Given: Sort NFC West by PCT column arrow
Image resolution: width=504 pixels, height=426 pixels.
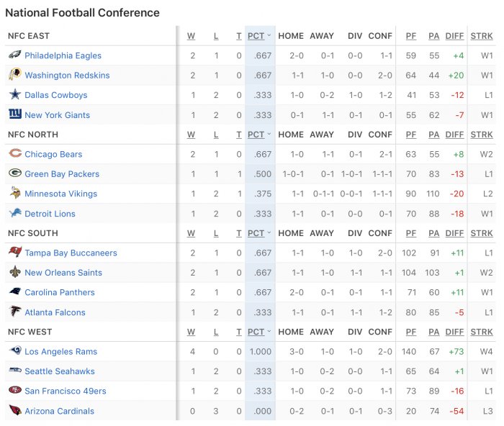Looking at the screenshot, I should pos(269,332).
